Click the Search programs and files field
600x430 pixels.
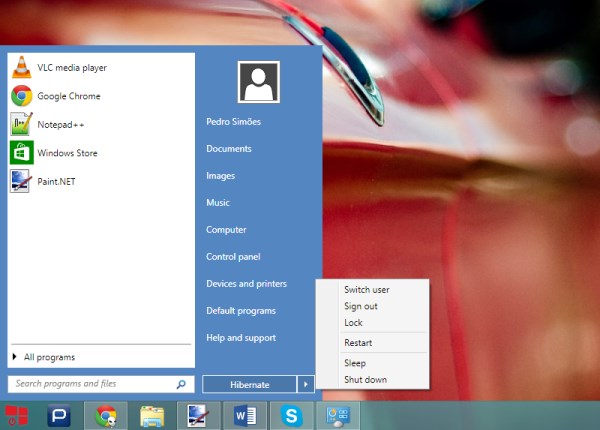point(90,384)
